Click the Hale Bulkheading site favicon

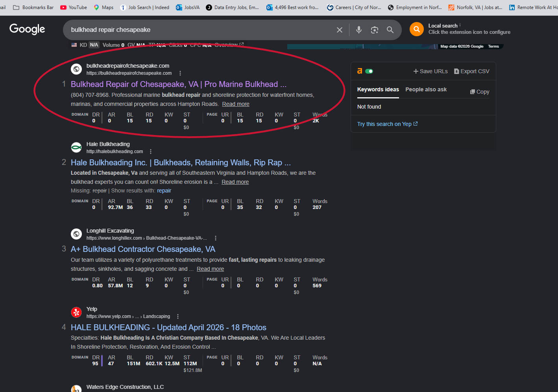pyautogui.click(x=76, y=148)
